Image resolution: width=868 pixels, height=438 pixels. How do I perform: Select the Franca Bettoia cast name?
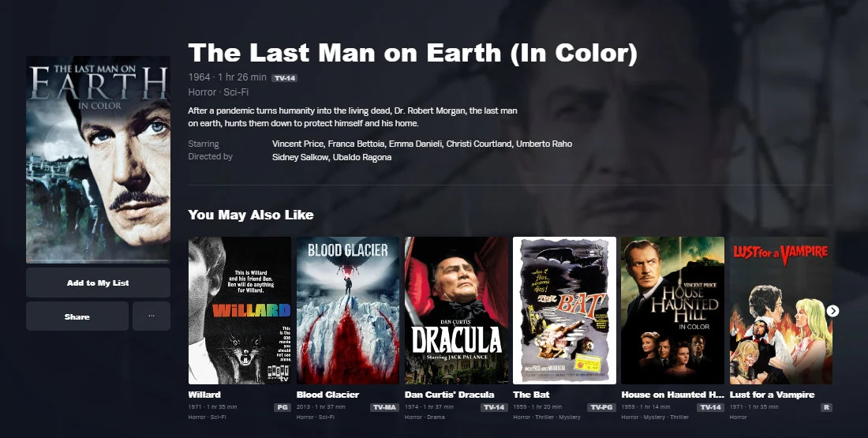click(356, 144)
